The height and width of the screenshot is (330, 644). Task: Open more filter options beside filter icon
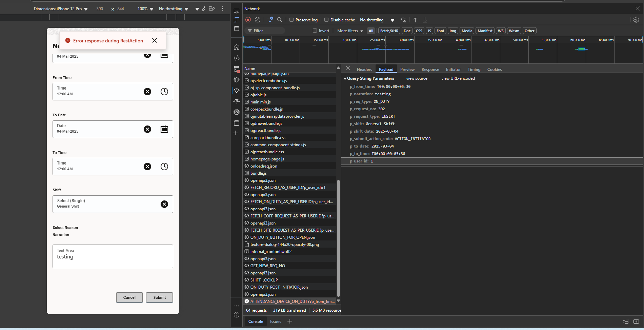(x=270, y=20)
